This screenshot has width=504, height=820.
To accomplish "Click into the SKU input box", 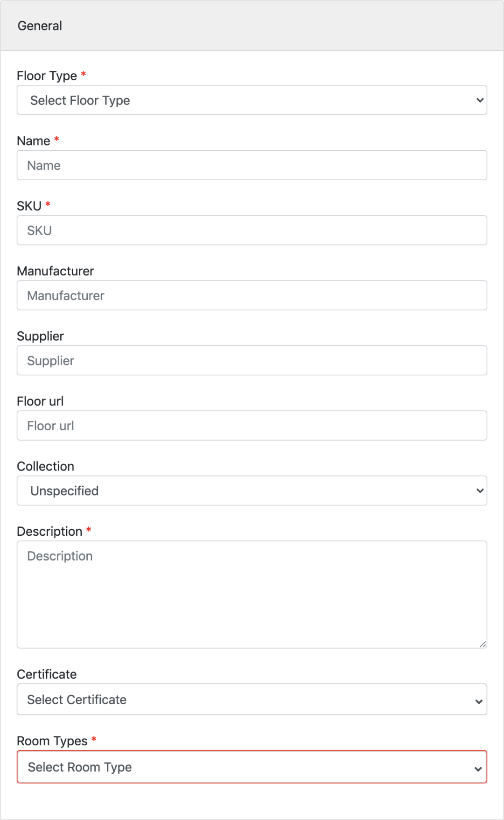I will (252, 230).
